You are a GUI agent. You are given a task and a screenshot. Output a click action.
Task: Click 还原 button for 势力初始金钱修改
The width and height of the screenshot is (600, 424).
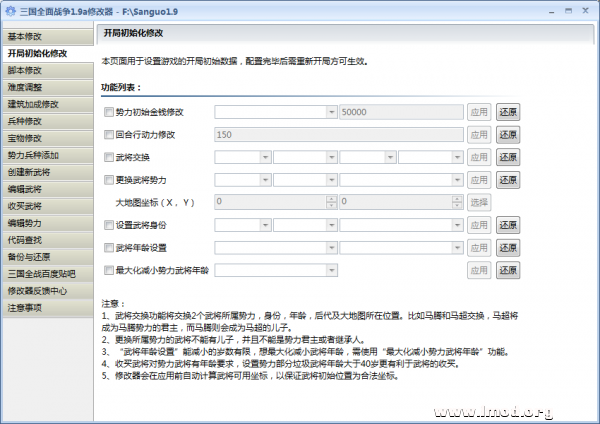point(507,112)
